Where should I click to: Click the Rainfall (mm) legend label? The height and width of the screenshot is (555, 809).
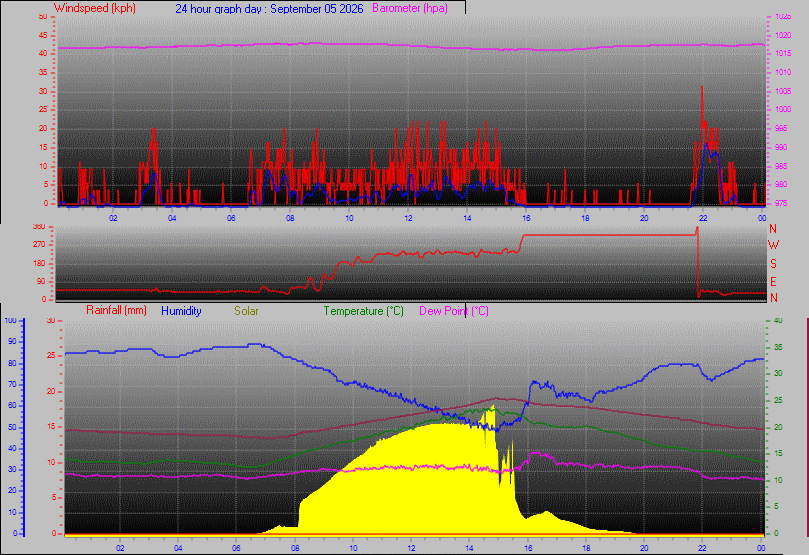(116, 310)
